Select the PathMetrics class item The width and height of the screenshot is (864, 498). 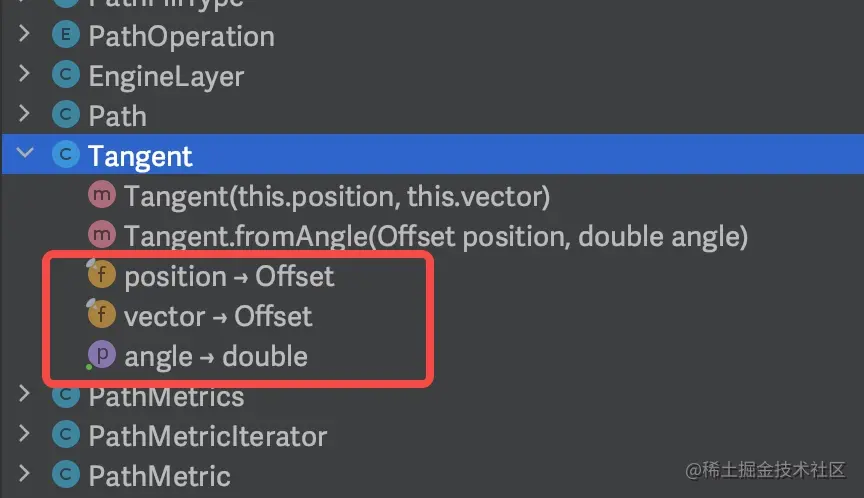click(166, 397)
